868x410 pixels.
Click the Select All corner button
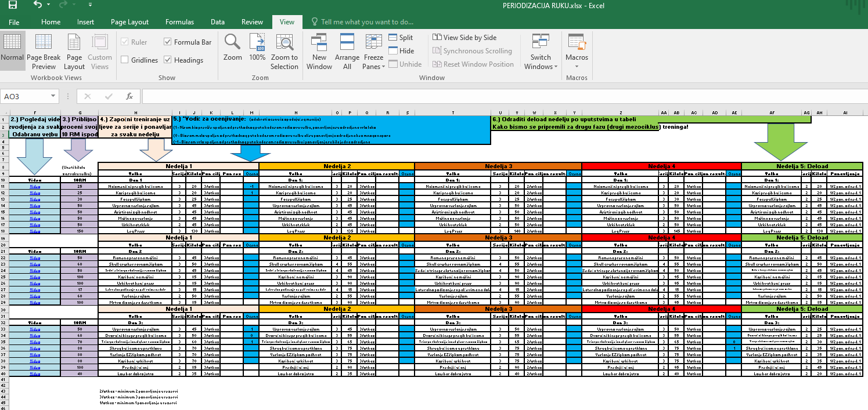5,113
